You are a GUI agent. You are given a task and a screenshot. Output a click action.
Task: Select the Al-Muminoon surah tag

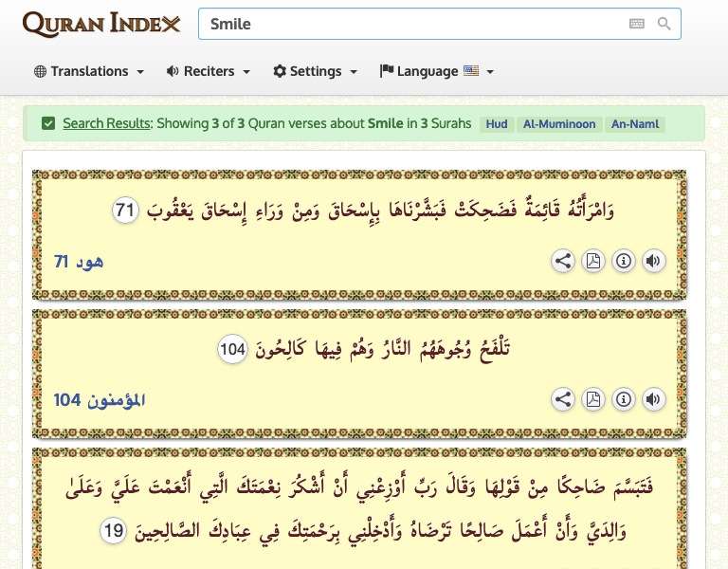559,124
